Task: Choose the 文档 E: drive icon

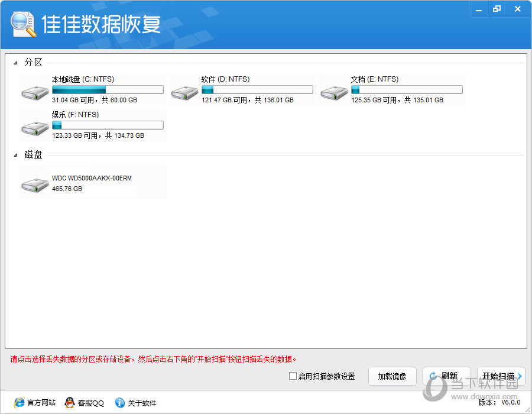Action: click(x=334, y=92)
